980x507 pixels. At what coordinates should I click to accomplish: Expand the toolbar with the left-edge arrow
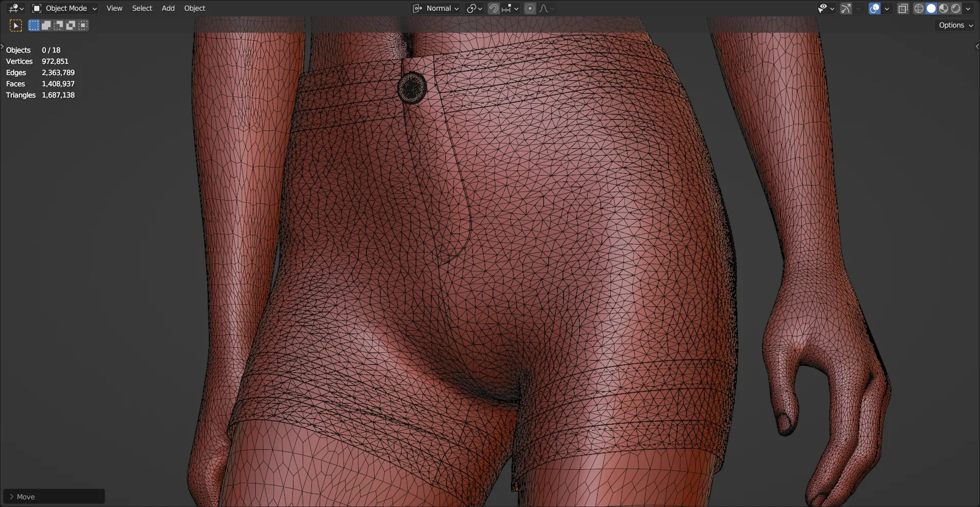(x=2, y=46)
